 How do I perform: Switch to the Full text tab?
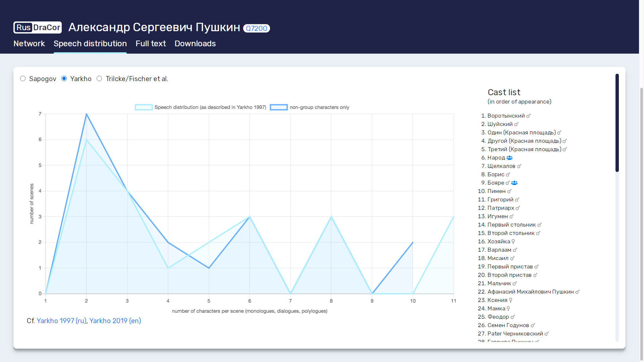click(x=151, y=44)
